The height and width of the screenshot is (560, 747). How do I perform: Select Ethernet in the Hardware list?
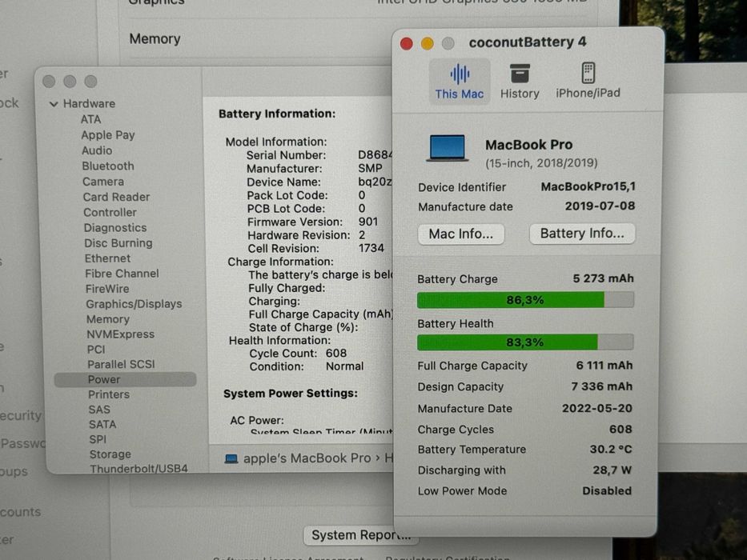click(x=107, y=258)
